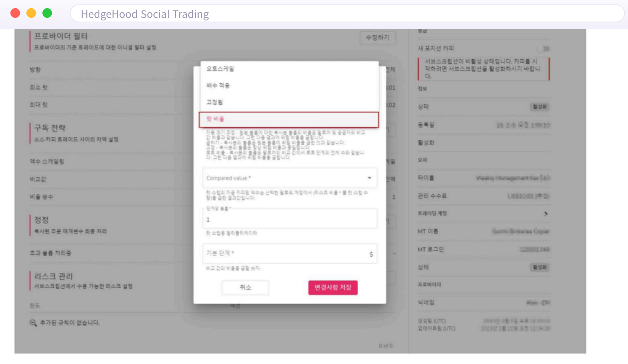628x364 pixels.
Task: Click the Compared value dropdown arrow
Action: click(x=369, y=178)
